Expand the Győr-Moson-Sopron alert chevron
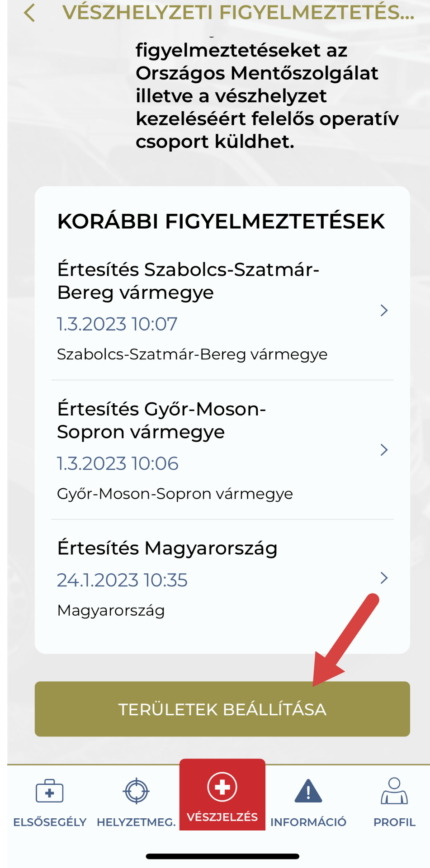 pos(384,450)
